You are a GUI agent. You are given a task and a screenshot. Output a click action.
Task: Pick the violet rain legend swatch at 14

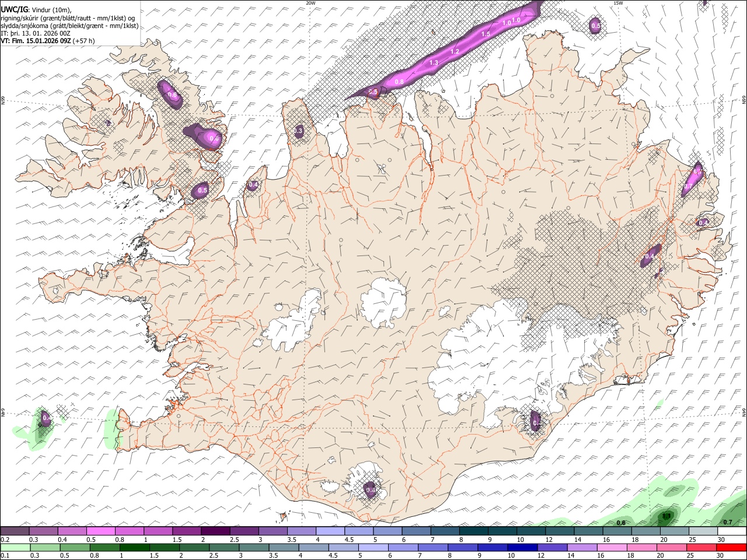tap(582, 547)
